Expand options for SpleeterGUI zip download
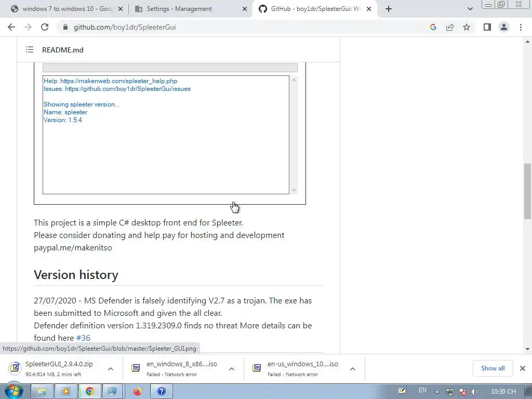The height and width of the screenshot is (399, 532). pos(111,369)
